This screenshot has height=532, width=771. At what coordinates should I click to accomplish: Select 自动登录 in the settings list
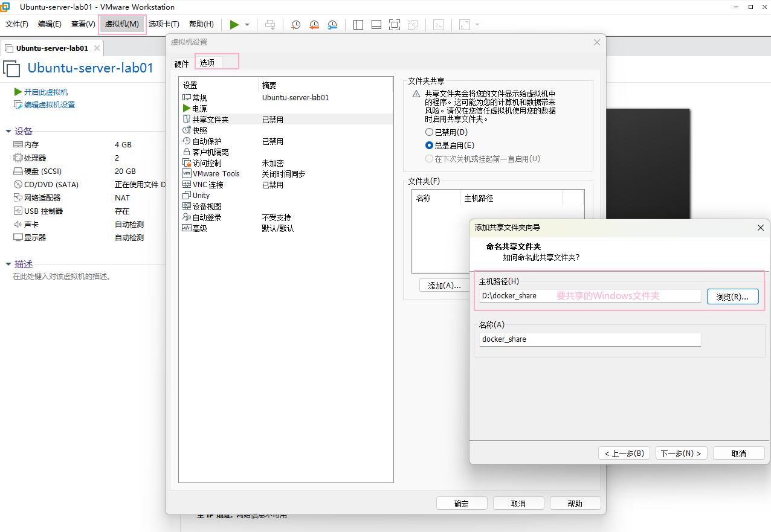click(x=286, y=217)
